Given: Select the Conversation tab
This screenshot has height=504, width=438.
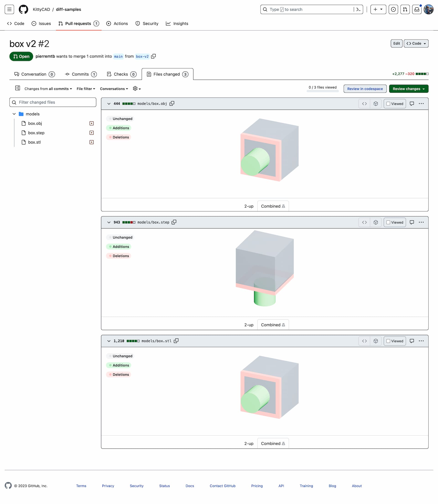Looking at the screenshot, I should tap(34, 74).
